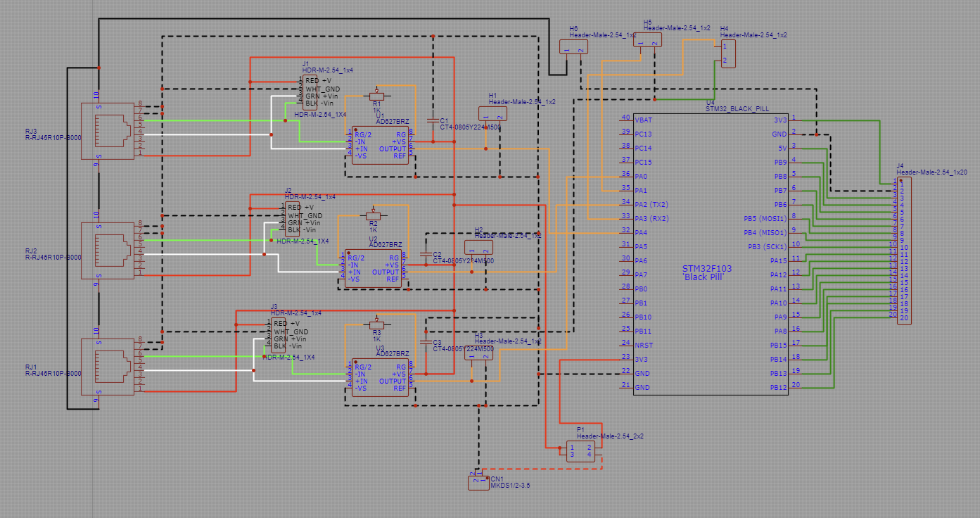Click the R1 1K resistor symbol
This screenshot has width=980, height=518.
pos(377,96)
